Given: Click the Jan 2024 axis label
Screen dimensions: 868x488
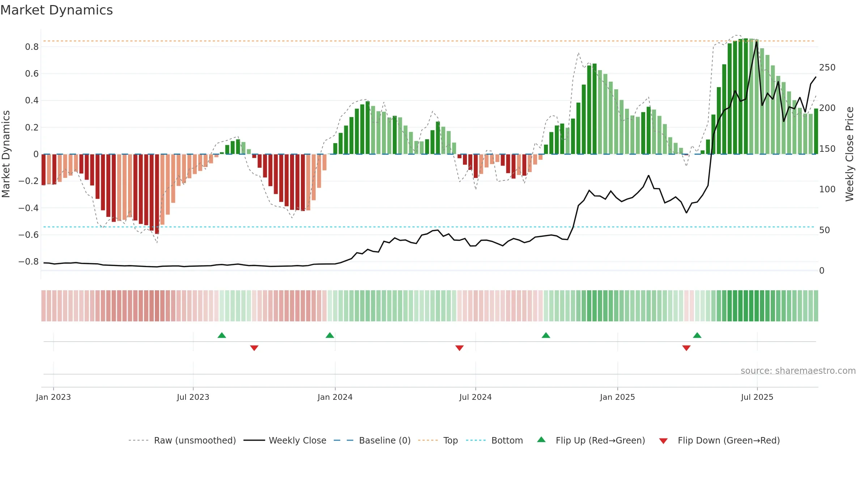Looking at the screenshot, I should (335, 397).
